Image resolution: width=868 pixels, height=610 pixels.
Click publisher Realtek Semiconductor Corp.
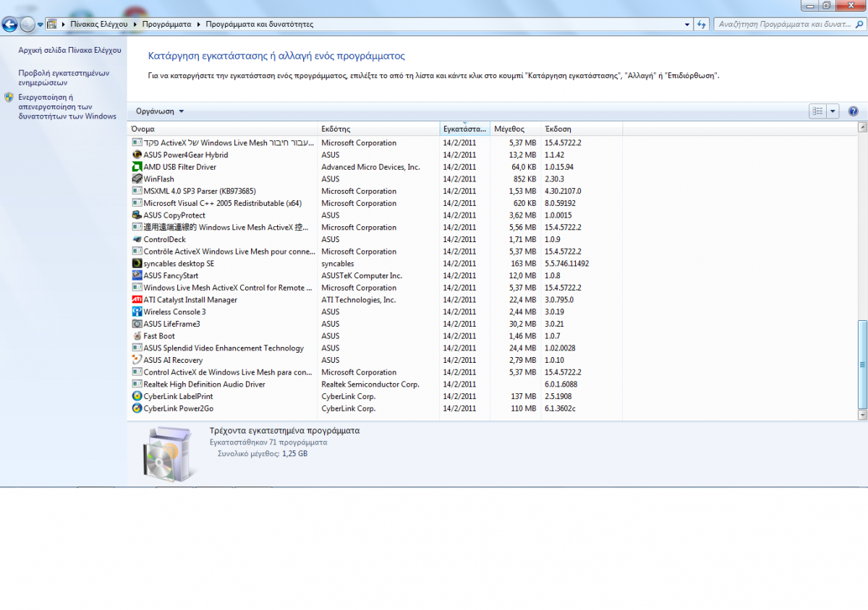370,385
